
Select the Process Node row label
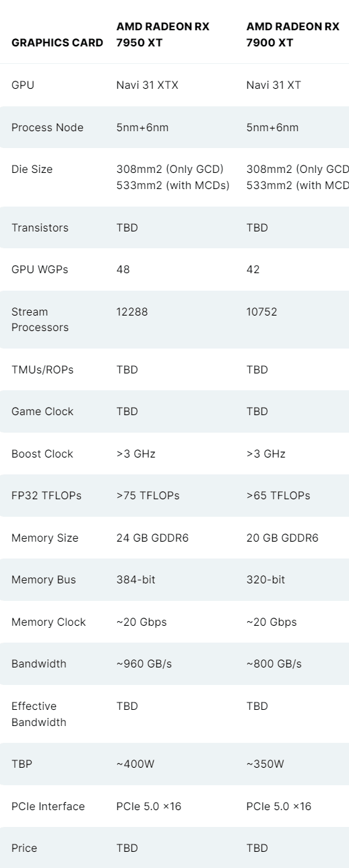point(47,127)
